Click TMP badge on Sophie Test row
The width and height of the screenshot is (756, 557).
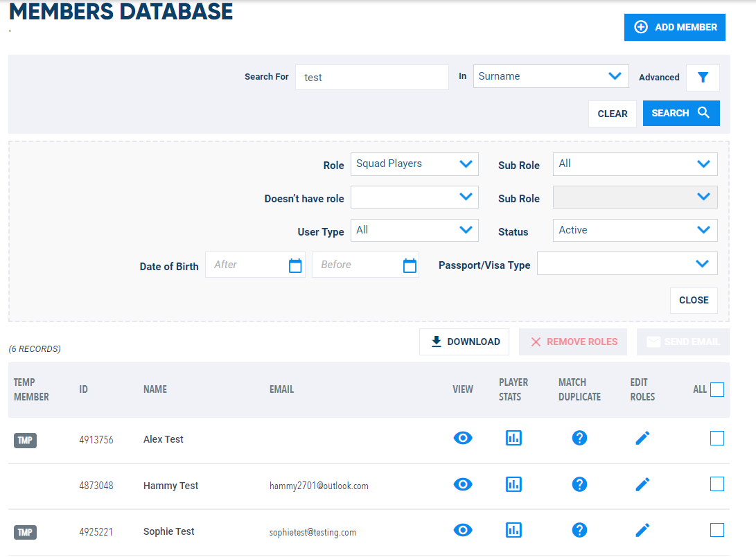(x=25, y=532)
